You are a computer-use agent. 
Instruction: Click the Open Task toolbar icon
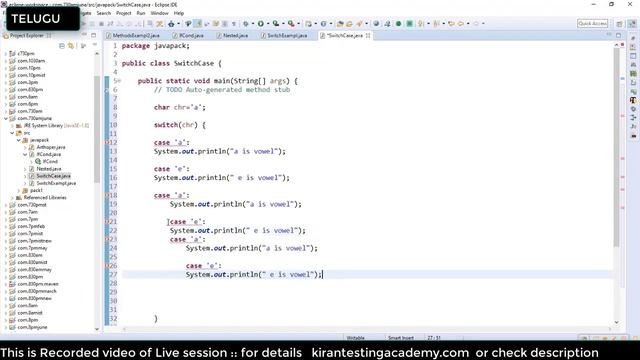[349, 24]
